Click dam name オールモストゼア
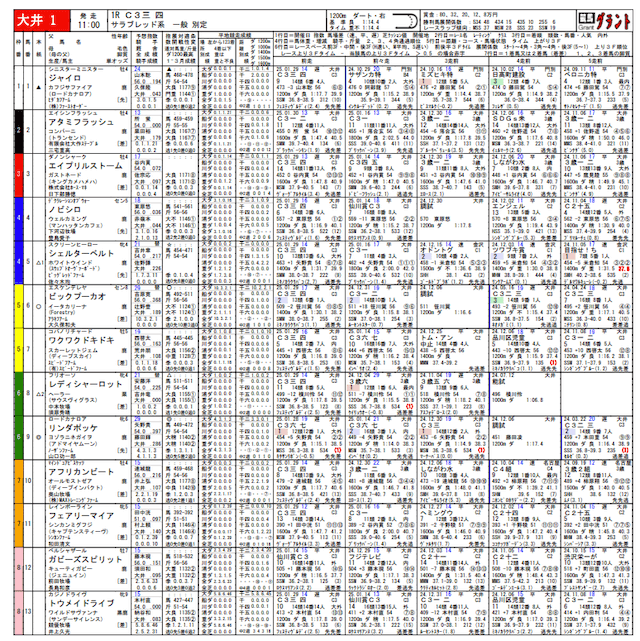The image size is (640, 641). pos(70,481)
